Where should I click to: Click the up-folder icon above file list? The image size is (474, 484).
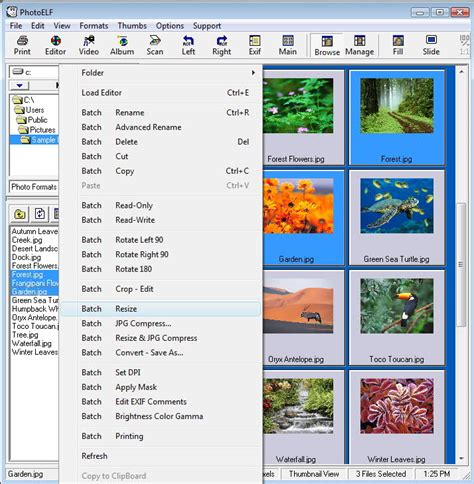click(20, 214)
